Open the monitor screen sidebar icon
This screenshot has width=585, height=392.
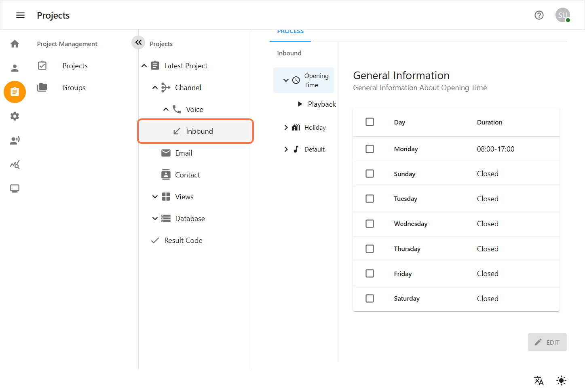[15, 189]
